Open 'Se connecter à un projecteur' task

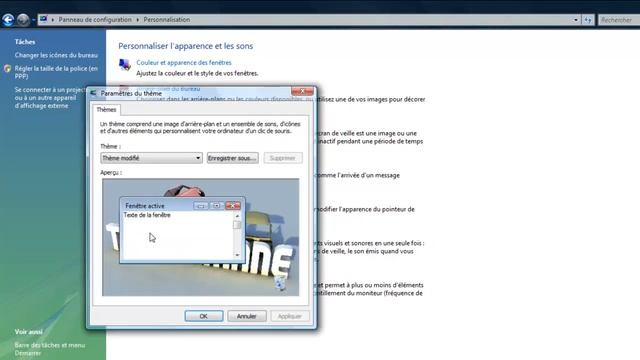coord(50,98)
